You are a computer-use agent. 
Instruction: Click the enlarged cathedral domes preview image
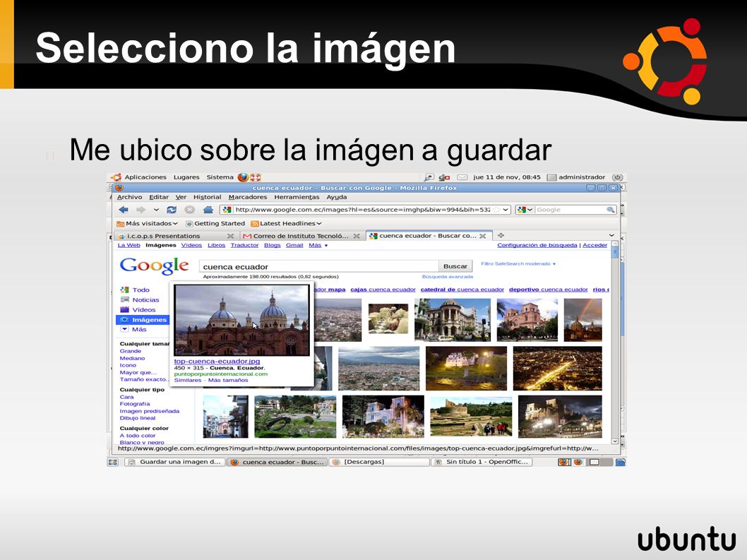coord(241,321)
